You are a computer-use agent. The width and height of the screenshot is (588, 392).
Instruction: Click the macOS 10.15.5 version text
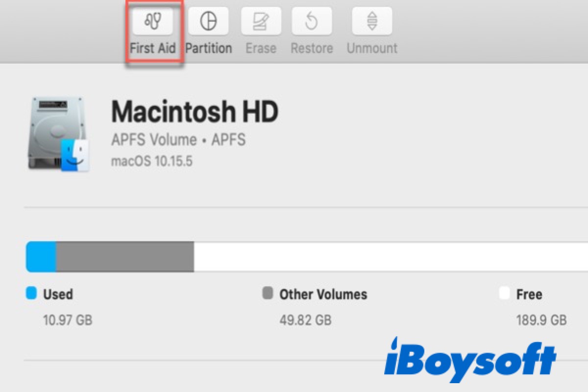[x=152, y=161]
